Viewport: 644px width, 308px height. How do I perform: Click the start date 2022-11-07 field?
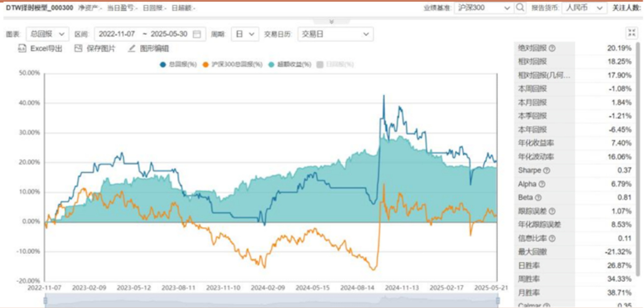(x=117, y=34)
